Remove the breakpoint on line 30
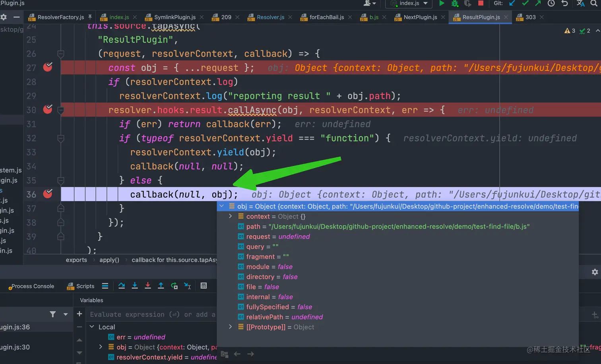601x364 pixels. 48,109
